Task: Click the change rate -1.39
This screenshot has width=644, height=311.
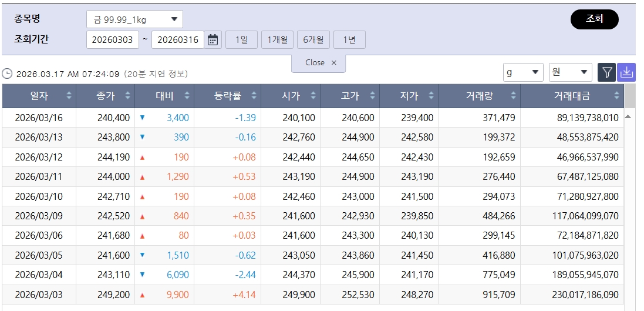Action: (x=245, y=118)
